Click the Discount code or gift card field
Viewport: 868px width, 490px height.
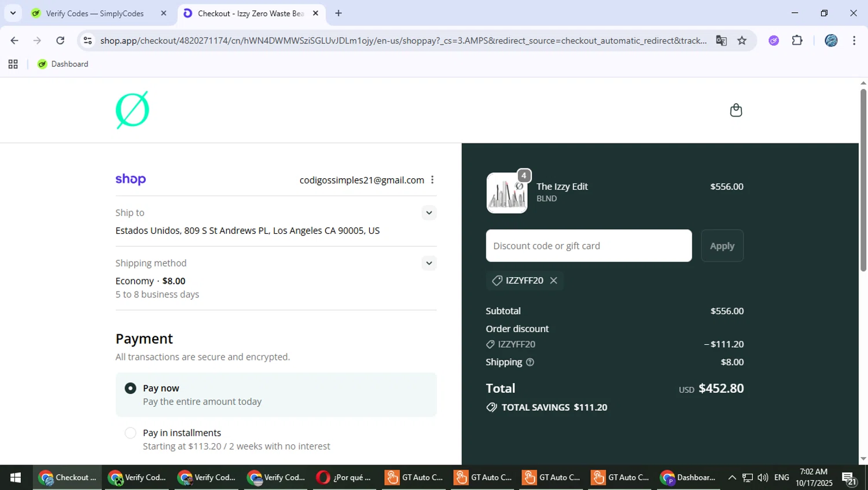(x=589, y=246)
